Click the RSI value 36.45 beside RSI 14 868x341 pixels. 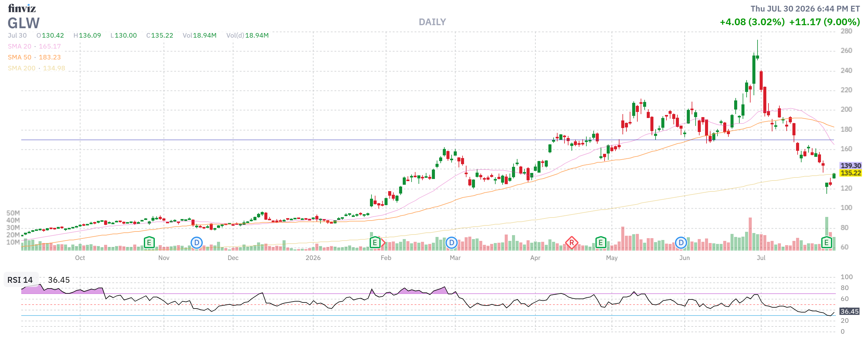(x=59, y=280)
